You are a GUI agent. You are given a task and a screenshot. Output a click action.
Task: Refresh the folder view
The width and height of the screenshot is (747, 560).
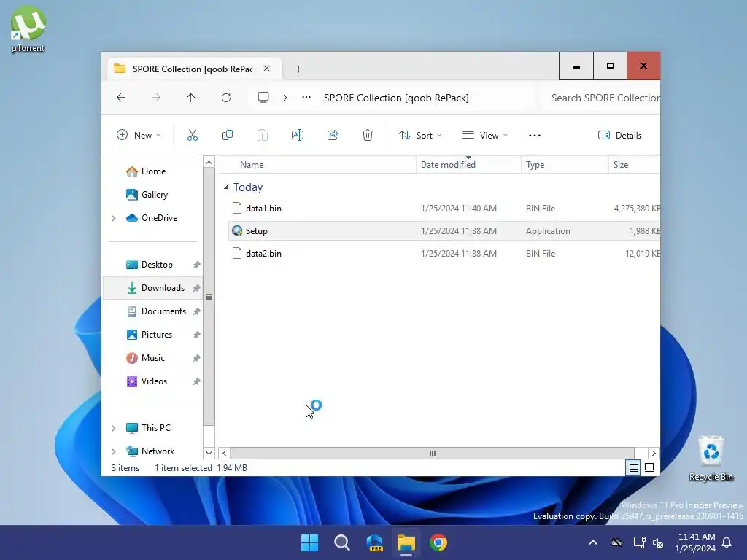tap(226, 98)
